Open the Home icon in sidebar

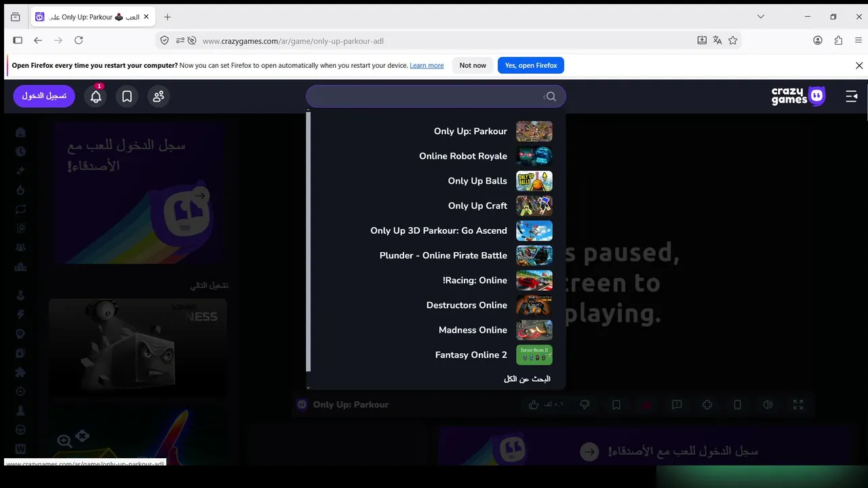(20, 132)
